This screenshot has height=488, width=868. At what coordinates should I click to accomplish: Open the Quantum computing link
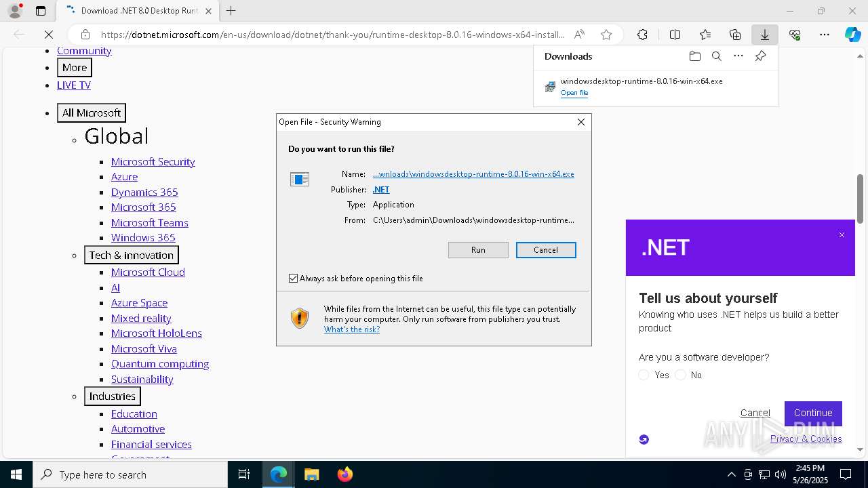[160, 364]
